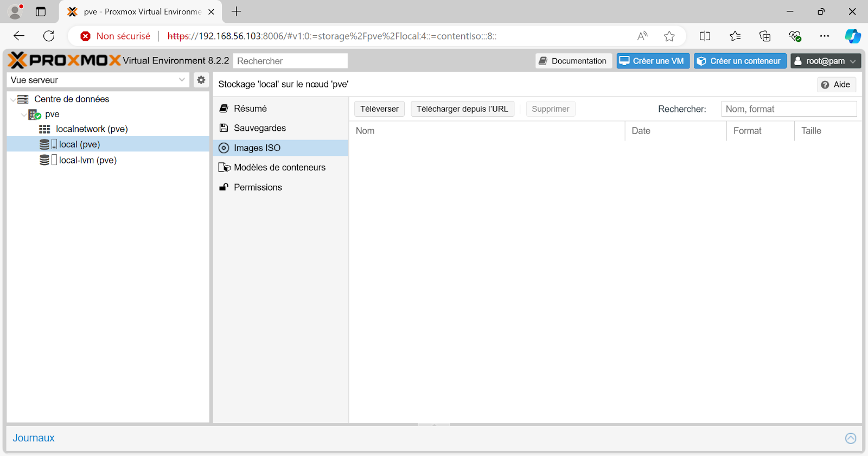Image resolution: width=868 pixels, height=456 pixels.
Task: Open browser settings ellipsis menu
Action: pyautogui.click(x=825, y=36)
